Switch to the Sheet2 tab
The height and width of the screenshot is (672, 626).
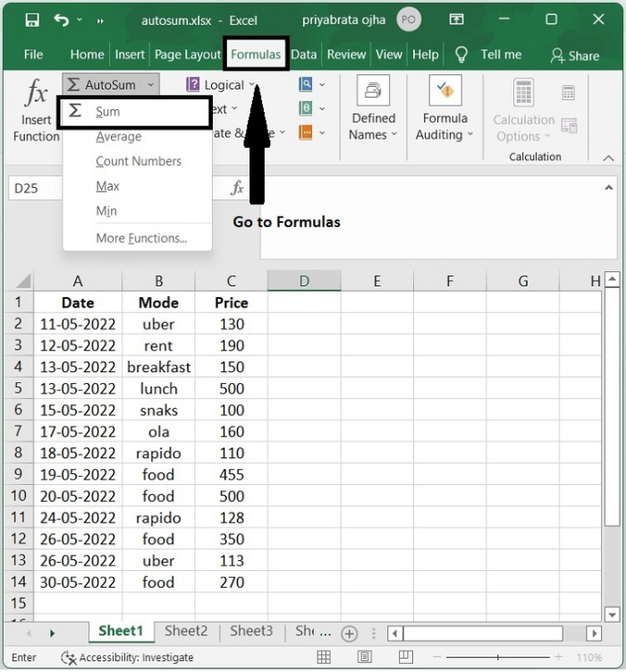point(186,631)
